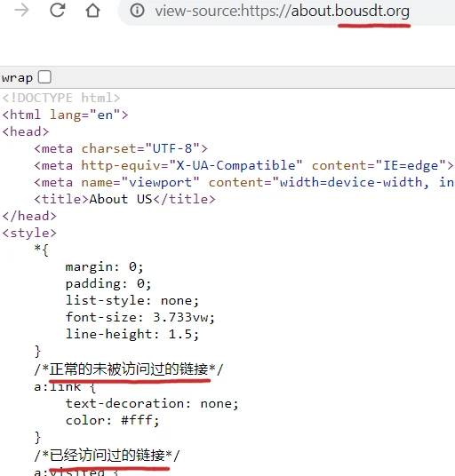Click the opening style tag

coord(29,234)
